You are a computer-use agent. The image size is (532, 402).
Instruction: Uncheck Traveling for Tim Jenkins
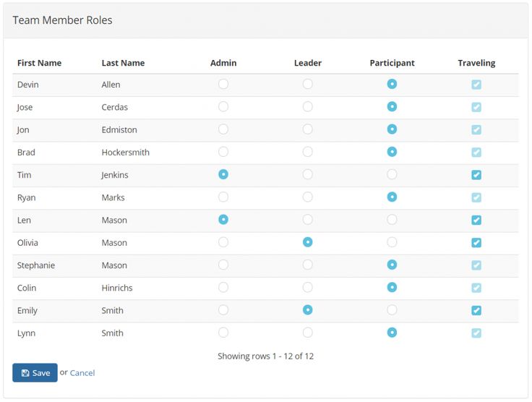(x=476, y=175)
